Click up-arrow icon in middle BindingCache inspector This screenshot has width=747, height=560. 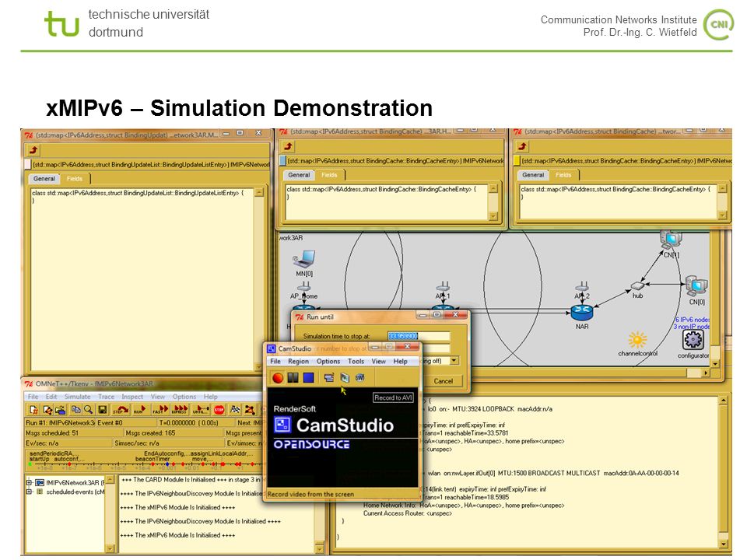point(288,146)
